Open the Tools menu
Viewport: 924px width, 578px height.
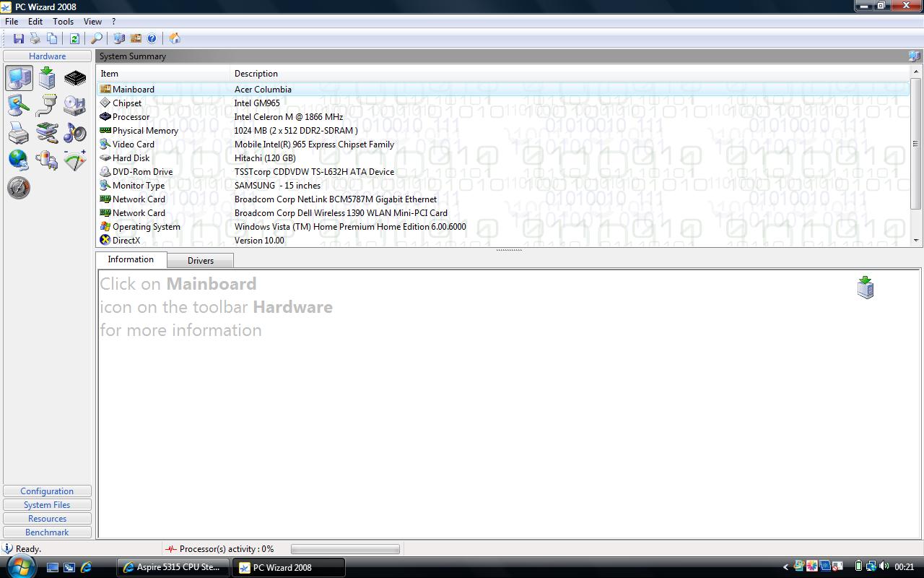point(64,22)
